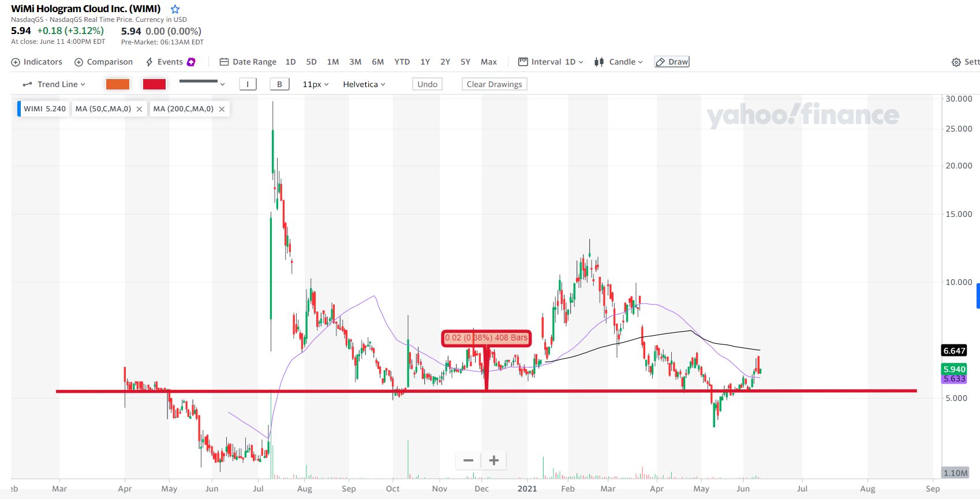Expand Helvetica font dropdown
This screenshot has width=980, height=499.
[x=364, y=84]
